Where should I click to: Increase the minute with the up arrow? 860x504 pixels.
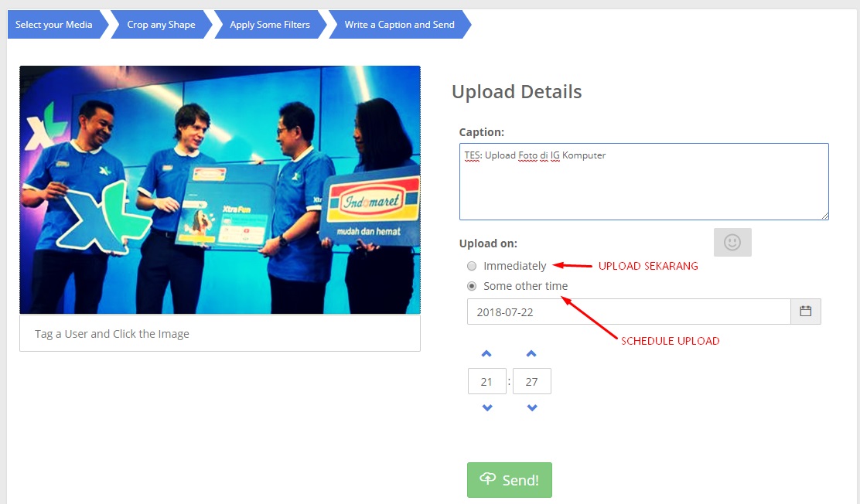[x=531, y=354]
